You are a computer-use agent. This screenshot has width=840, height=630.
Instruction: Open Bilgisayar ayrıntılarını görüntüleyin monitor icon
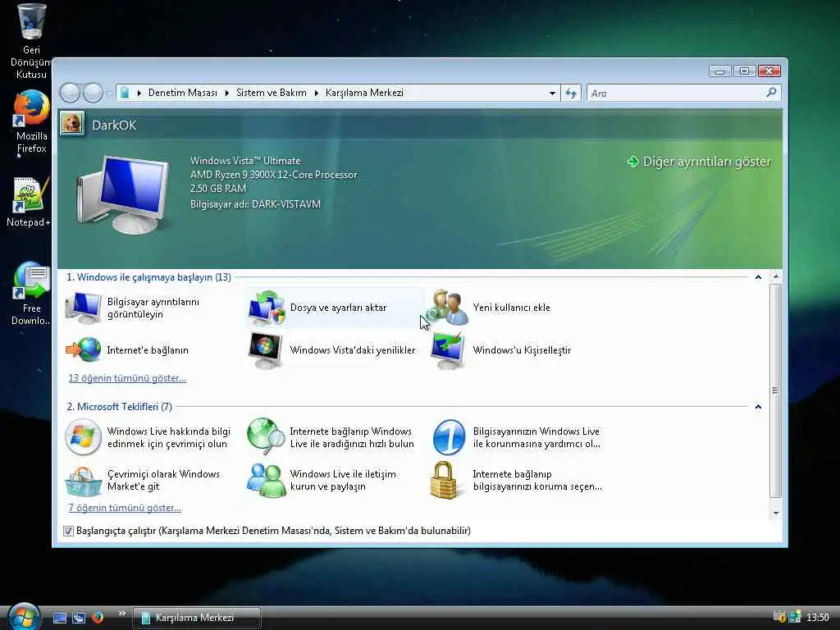tap(83, 308)
